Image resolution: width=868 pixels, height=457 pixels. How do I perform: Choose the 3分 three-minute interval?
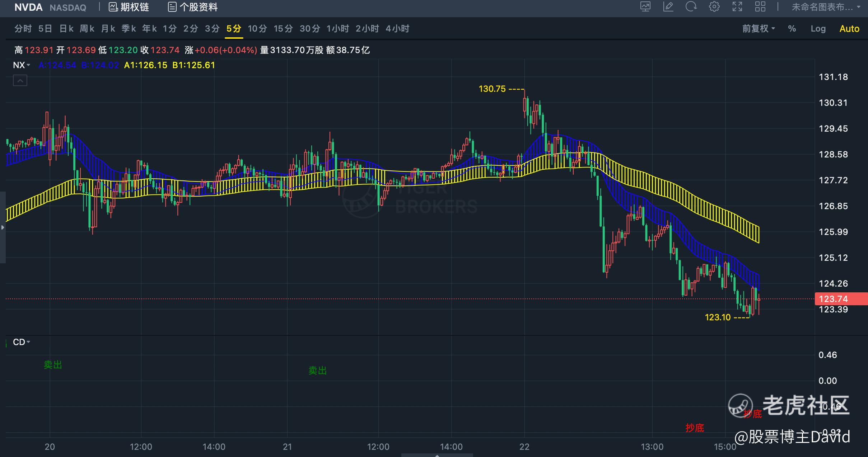click(x=212, y=29)
